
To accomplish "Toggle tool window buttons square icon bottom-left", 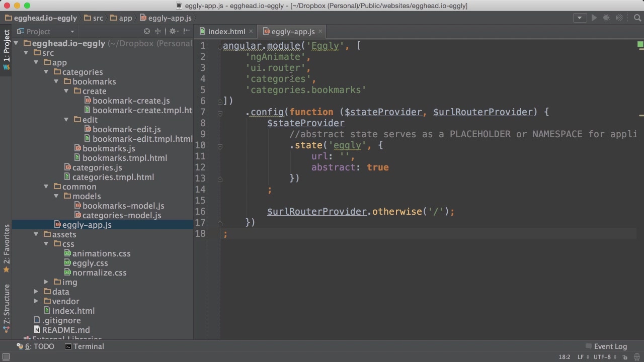I will click(6, 357).
